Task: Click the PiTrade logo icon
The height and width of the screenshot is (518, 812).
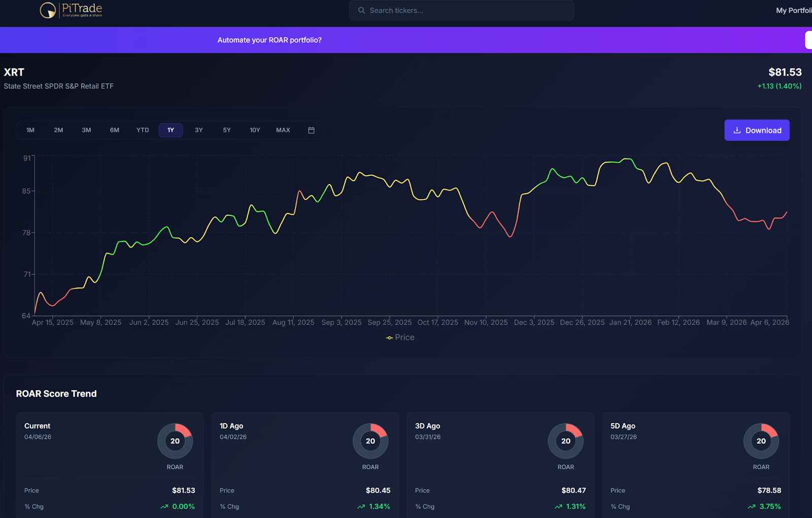Action: (x=48, y=10)
